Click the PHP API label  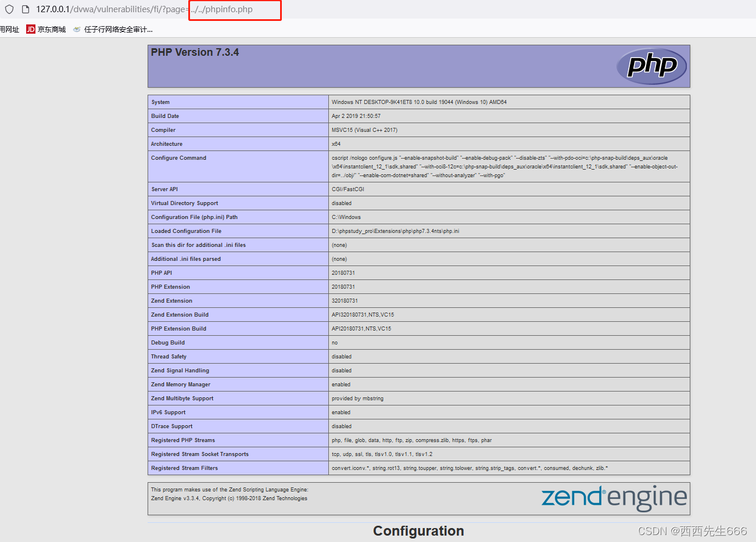(162, 273)
